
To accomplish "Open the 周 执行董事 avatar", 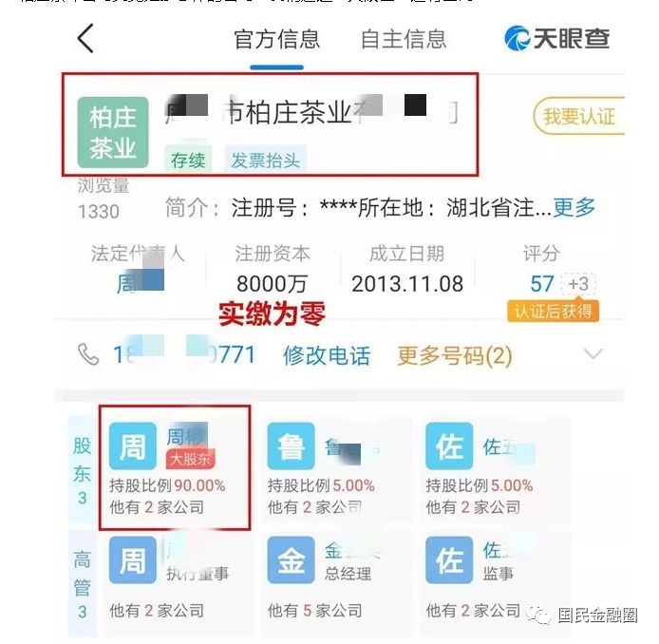I will pyautogui.click(x=133, y=559).
